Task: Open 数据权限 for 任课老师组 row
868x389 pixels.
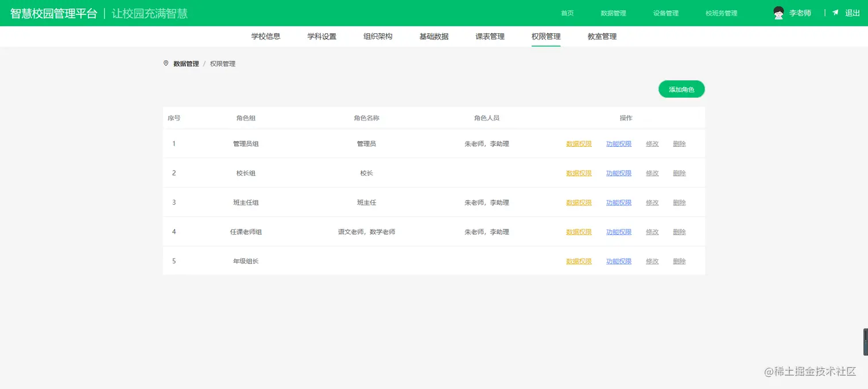Action: (579, 232)
